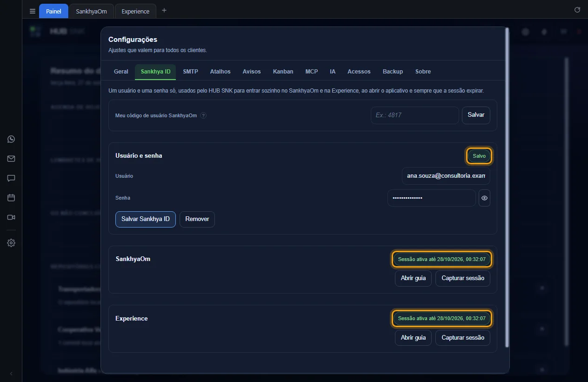The width and height of the screenshot is (588, 382).
Task: Toggle password visibility with the eye icon
Action: click(484, 198)
